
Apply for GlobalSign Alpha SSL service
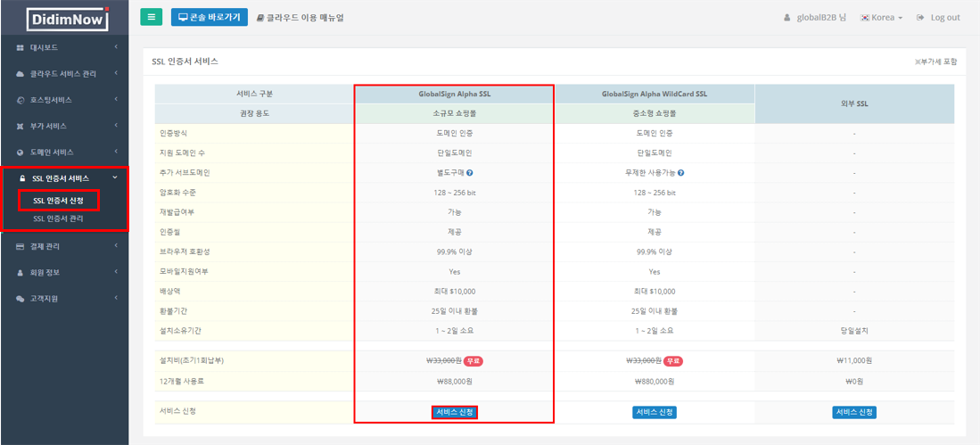pos(455,412)
